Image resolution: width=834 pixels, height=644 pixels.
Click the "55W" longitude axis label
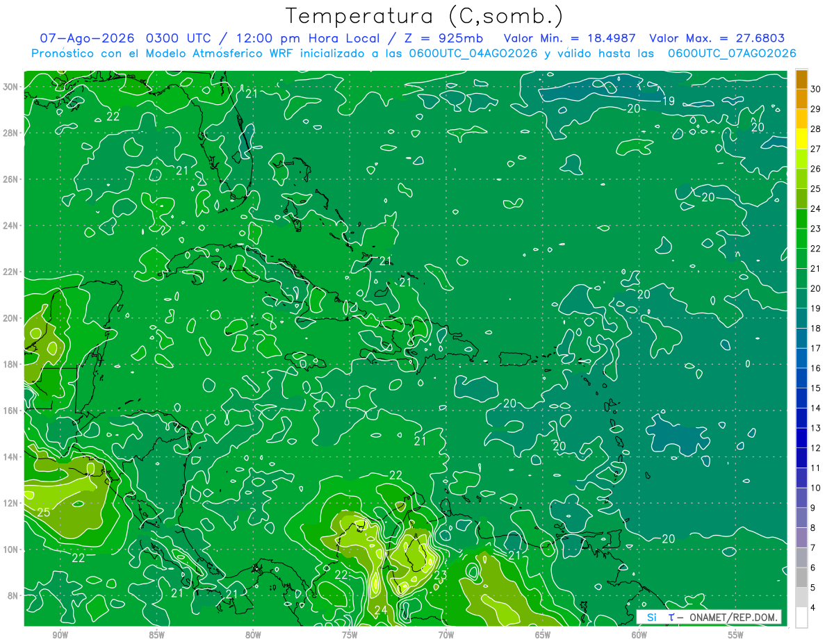click(736, 635)
